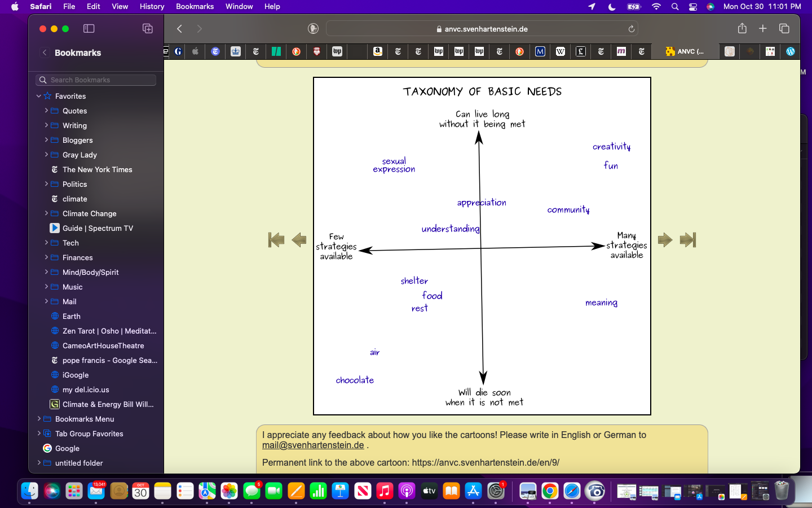
Task: Open the History menu
Action: 152,7
